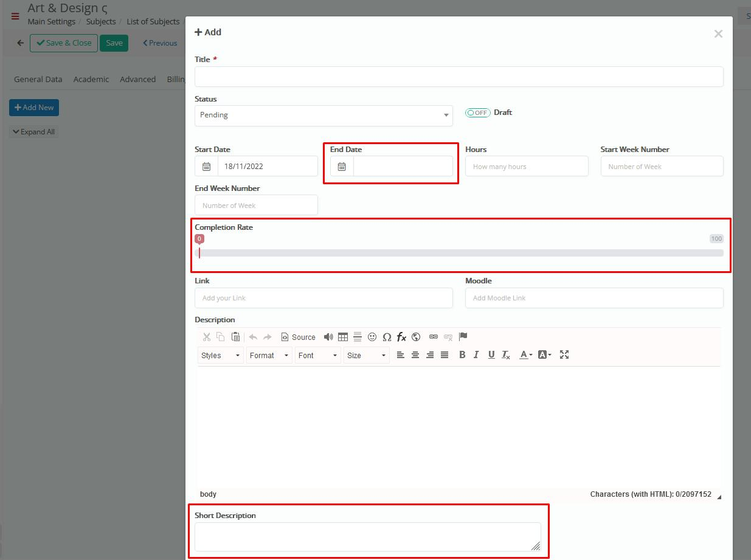Click the Short Description textarea
751x560 pixels.
click(x=368, y=537)
